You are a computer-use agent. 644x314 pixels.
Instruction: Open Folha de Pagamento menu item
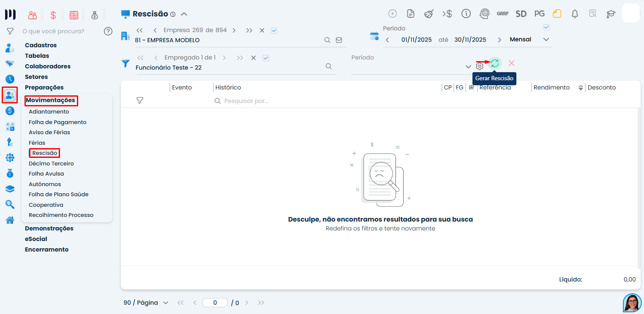(x=57, y=122)
